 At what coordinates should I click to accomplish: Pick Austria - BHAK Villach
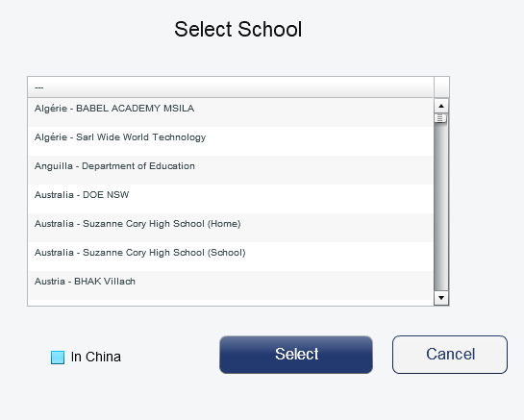[x=231, y=285]
